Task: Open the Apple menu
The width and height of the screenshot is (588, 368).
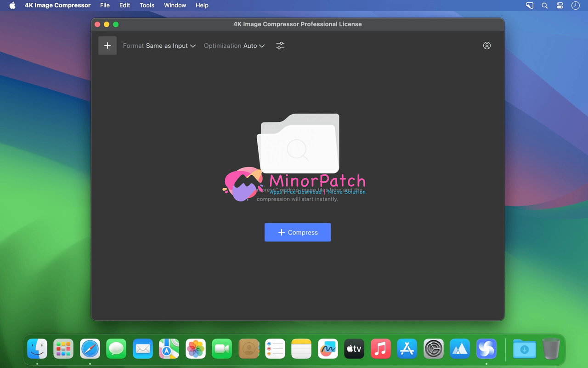Action: pos(12,6)
